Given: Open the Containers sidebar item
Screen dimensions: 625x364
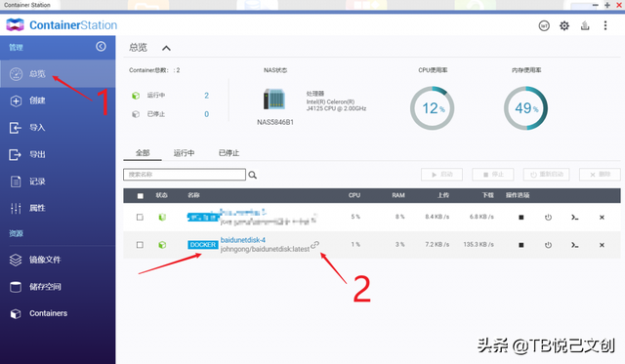Looking at the screenshot, I should click(x=58, y=313).
